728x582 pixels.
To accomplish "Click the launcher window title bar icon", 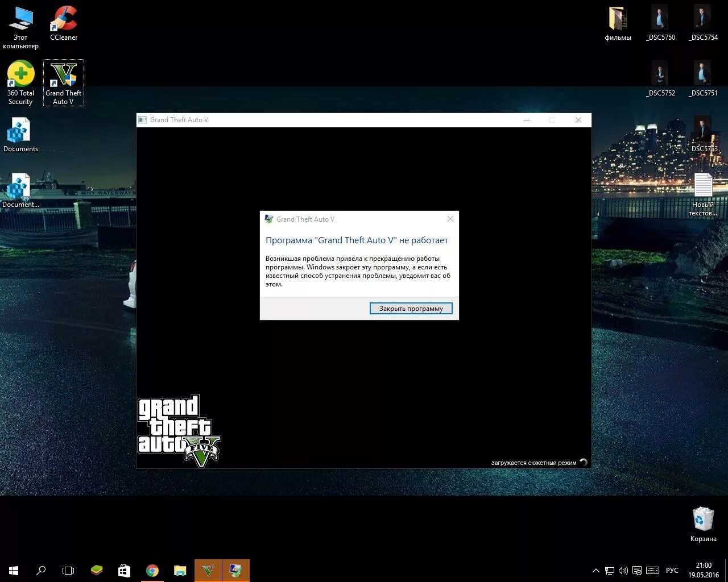I will 143,120.
